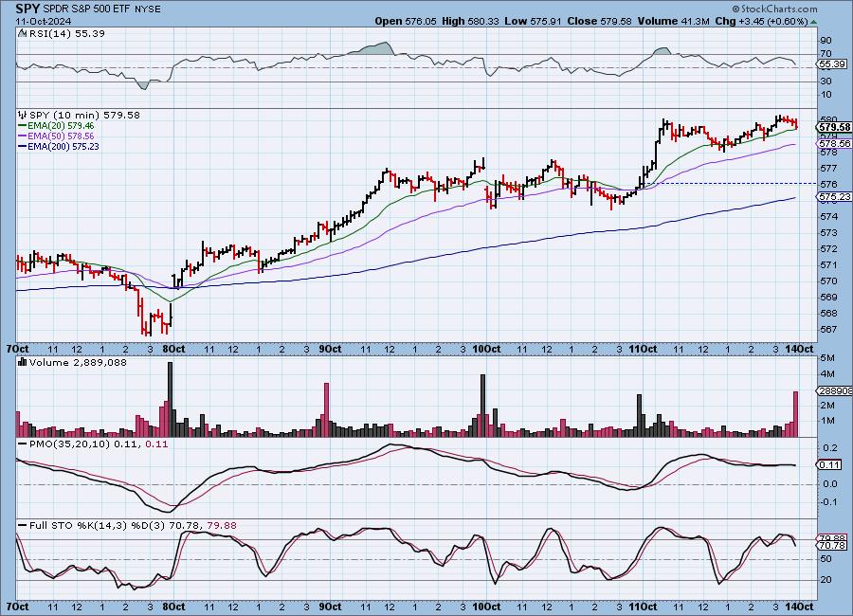The image size is (853, 616).
Task: Click the green up-arrow after the Chg percentage
Action: point(813,22)
